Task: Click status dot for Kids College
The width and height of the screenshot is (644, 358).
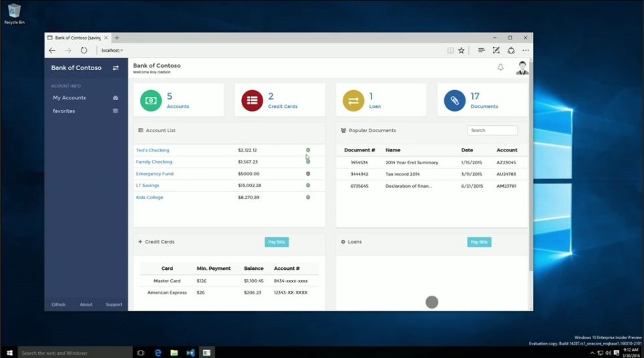Action: tap(308, 198)
